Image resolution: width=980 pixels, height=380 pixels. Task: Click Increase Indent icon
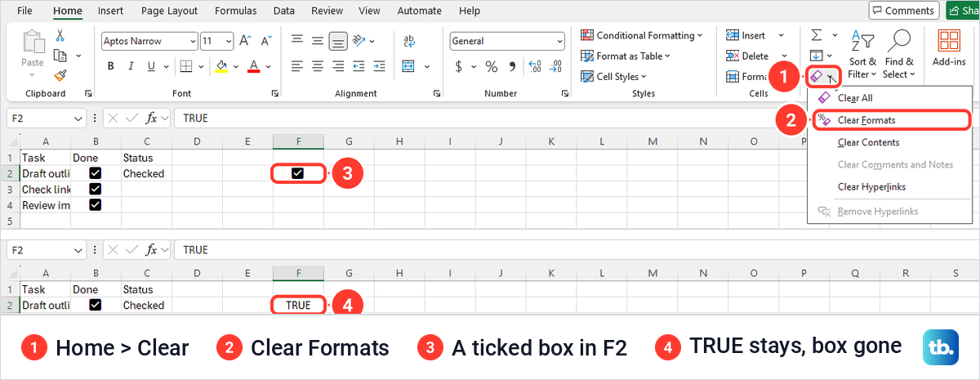[381, 66]
